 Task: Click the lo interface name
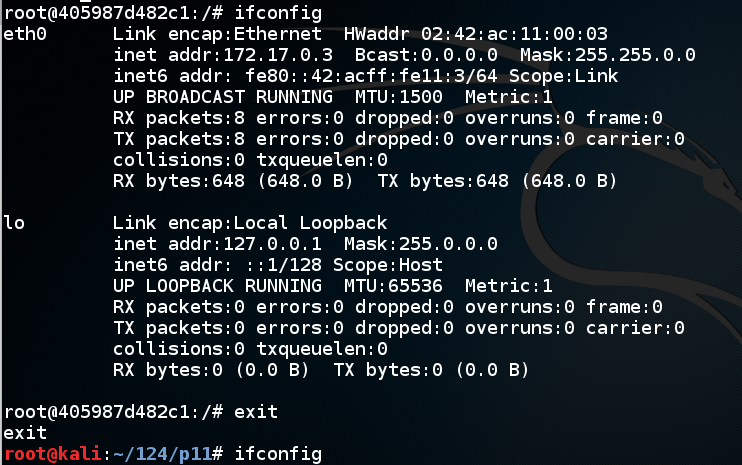(14, 221)
